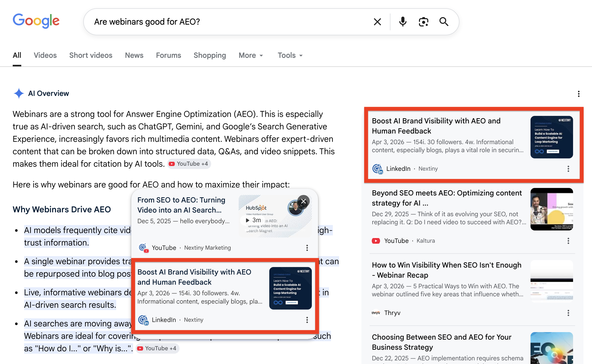
Task: Click the voice search microphone icon
Action: point(402,22)
